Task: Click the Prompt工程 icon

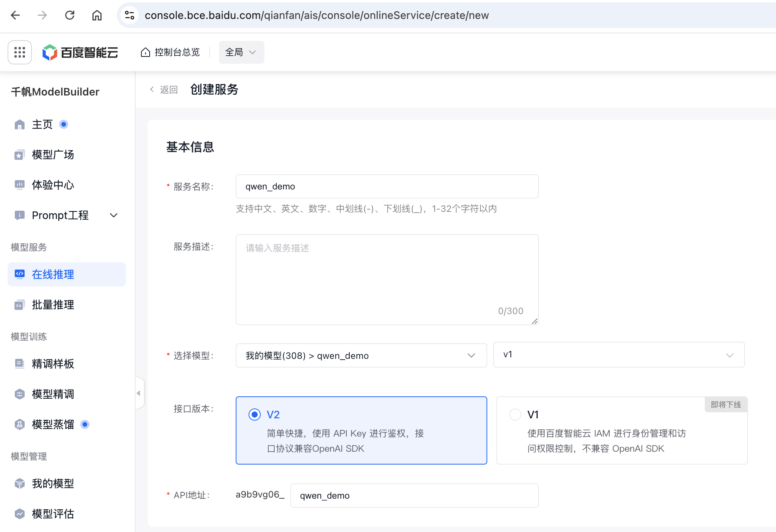Action: click(19, 215)
